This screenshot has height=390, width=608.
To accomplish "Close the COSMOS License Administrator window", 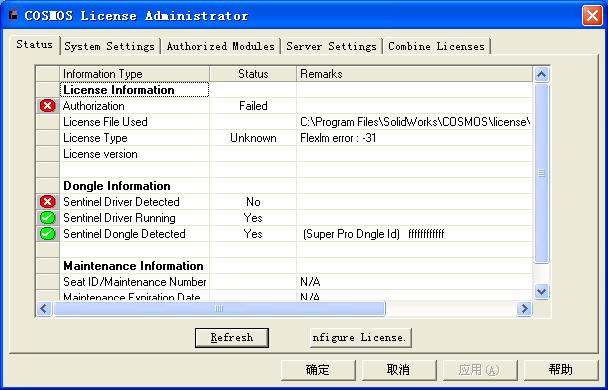I will point(592,16).
